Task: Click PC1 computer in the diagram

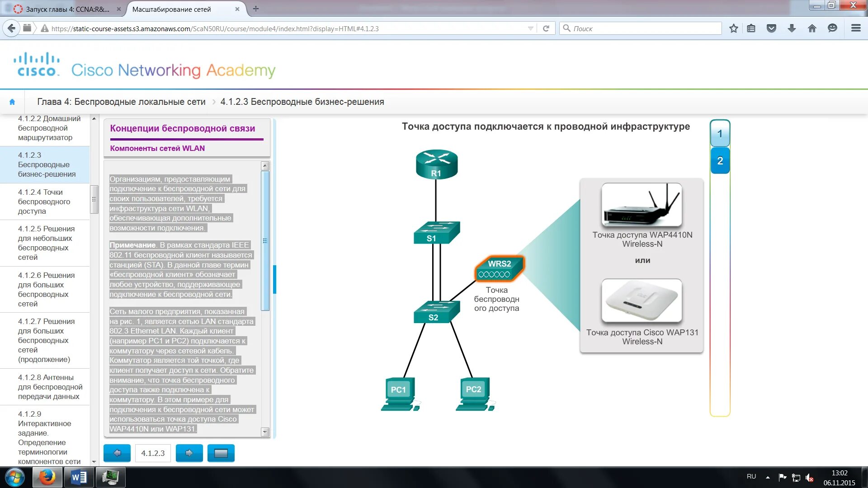Action: pyautogui.click(x=400, y=394)
